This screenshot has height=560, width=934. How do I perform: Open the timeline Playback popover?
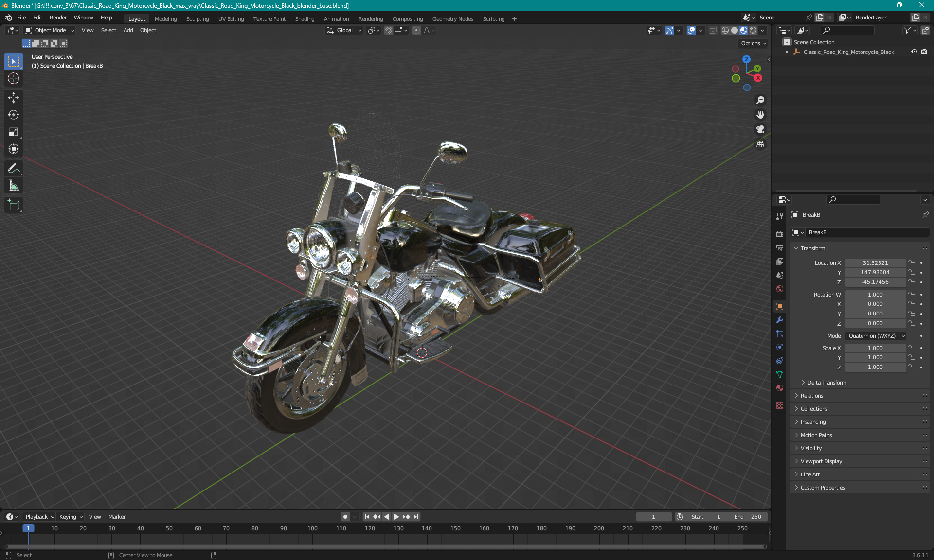[x=39, y=517]
